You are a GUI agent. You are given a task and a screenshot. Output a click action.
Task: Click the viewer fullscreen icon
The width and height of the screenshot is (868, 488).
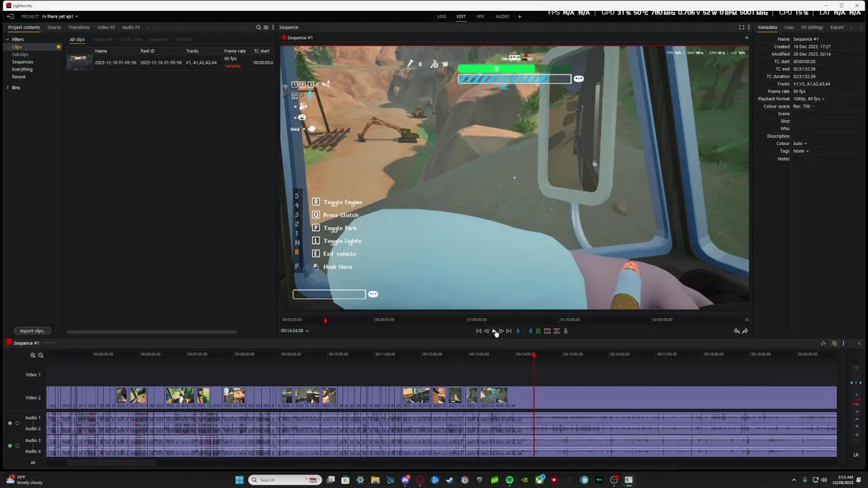[741, 27]
